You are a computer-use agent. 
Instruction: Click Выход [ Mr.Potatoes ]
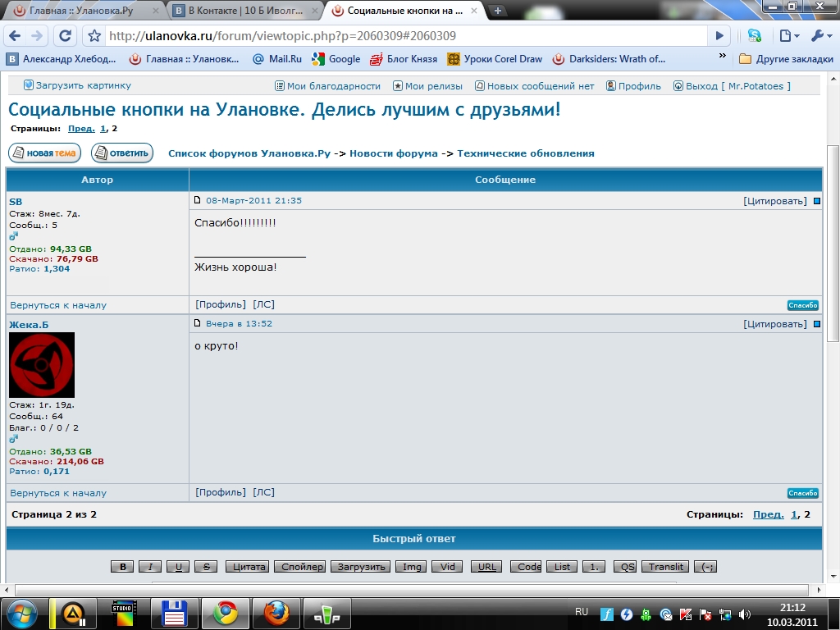[x=732, y=85]
